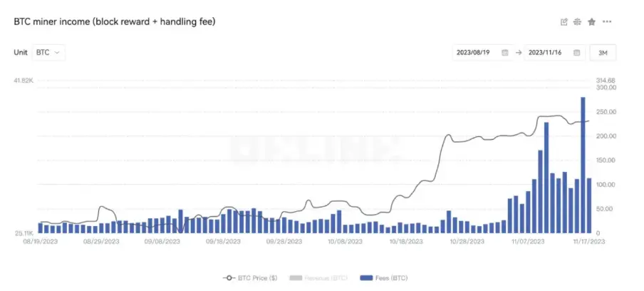Click the tallest fees bar near 11/17/2023

click(x=583, y=164)
